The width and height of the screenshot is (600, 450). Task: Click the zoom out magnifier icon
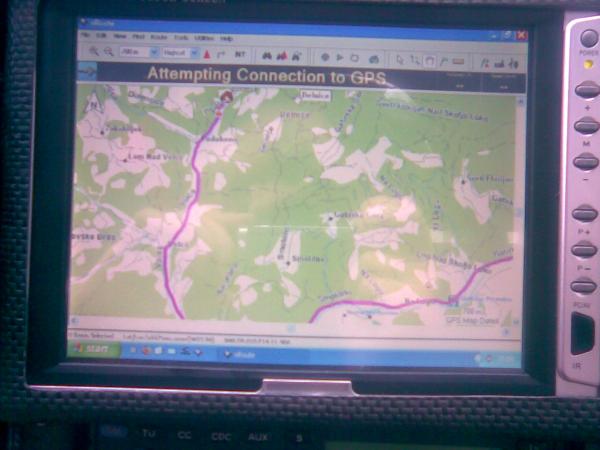[x=107, y=52]
